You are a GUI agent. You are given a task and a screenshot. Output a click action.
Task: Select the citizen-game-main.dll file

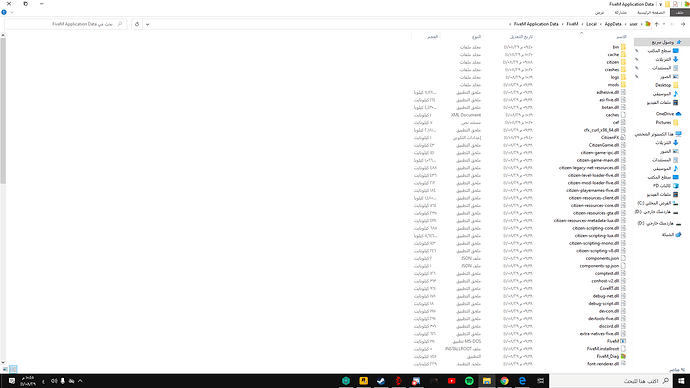click(601, 160)
